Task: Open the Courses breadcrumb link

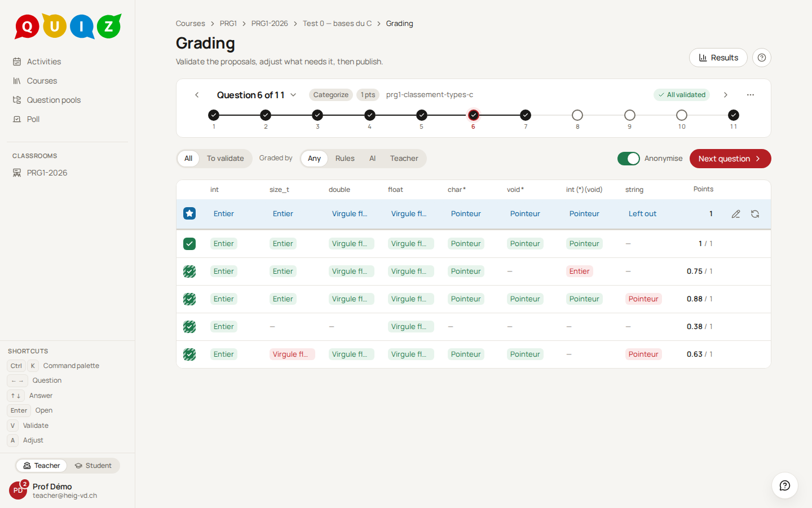Action: 191,24
